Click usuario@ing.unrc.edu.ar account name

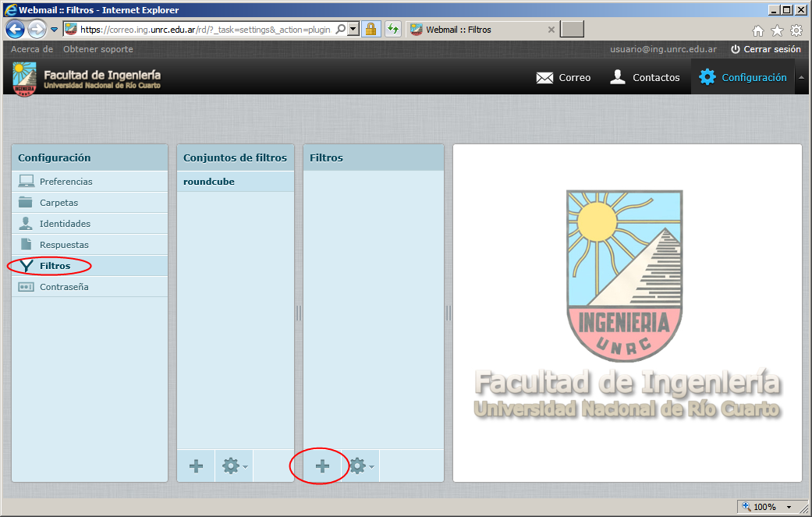pyautogui.click(x=663, y=49)
